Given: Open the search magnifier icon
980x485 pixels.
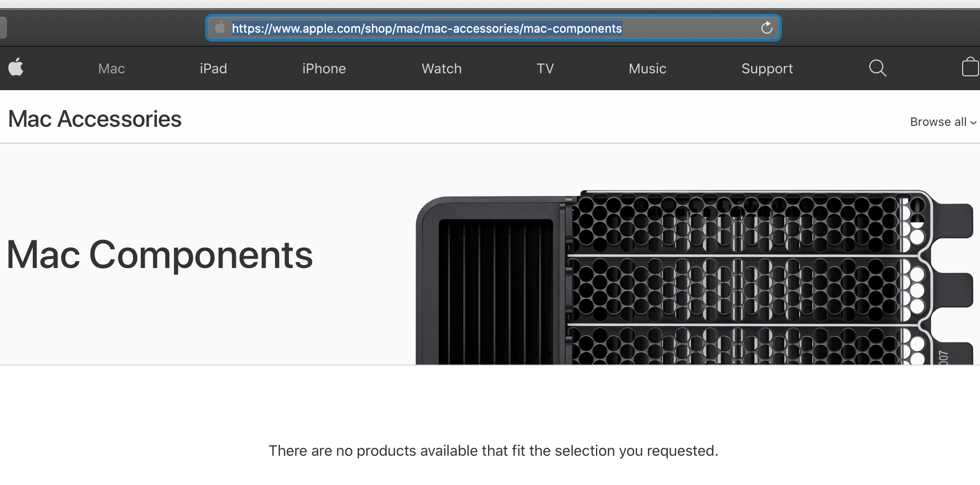Looking at the screenshot, I should coord(877,68).
